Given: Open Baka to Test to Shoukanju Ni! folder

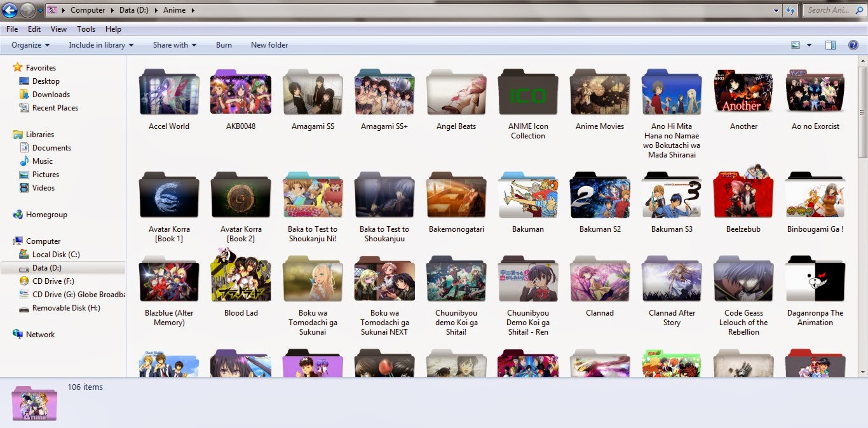Looking at the screenshot, I should (313, 195).
